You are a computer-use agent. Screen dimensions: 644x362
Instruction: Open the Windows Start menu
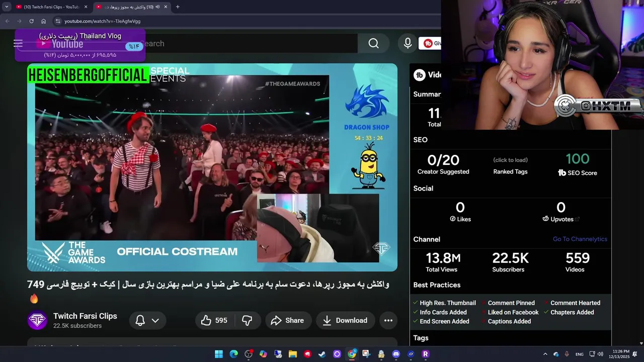219,354
